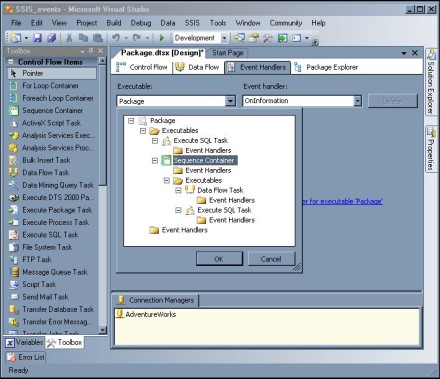Screen dimensions: 440x379
Task: Click Toolbox scrollbar down arrow
Action: point(103,330)
